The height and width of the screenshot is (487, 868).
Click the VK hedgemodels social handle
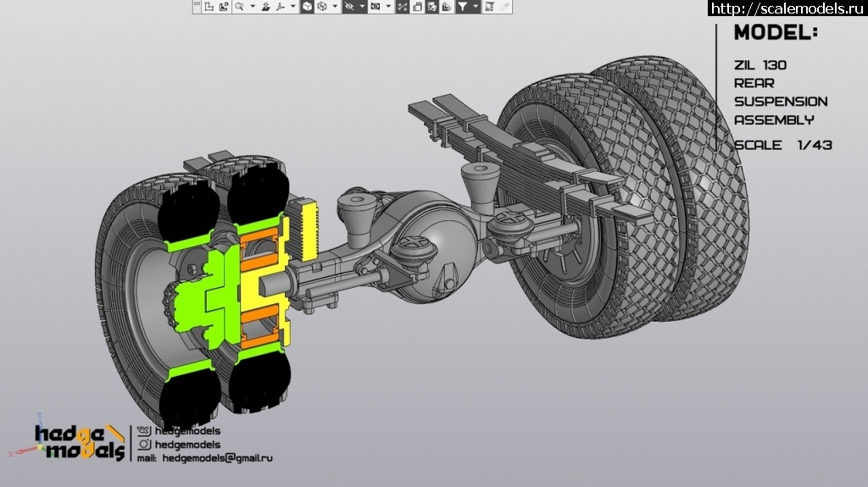(187, 430)
